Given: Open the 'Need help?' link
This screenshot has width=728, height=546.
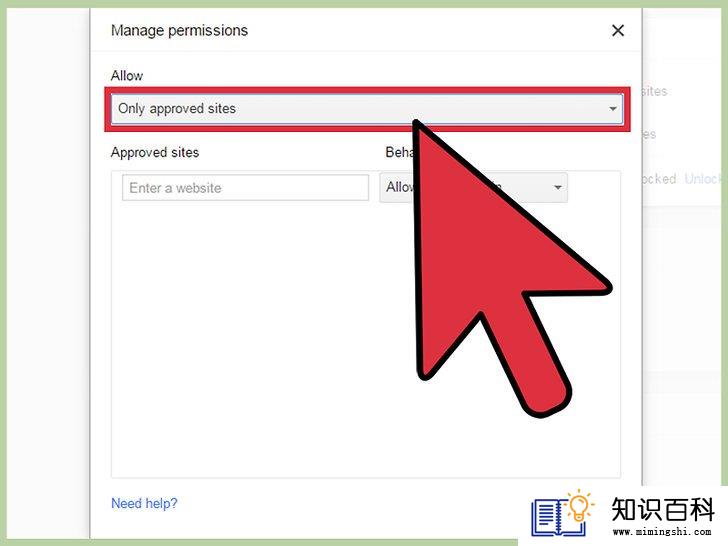Looking at the screenshot, I should (x=144, y=503).
